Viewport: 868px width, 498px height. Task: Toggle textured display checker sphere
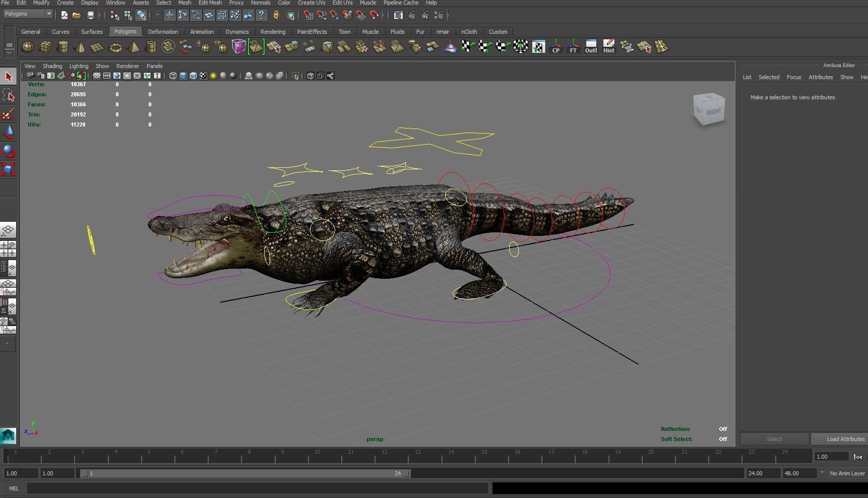coord(203,76)
